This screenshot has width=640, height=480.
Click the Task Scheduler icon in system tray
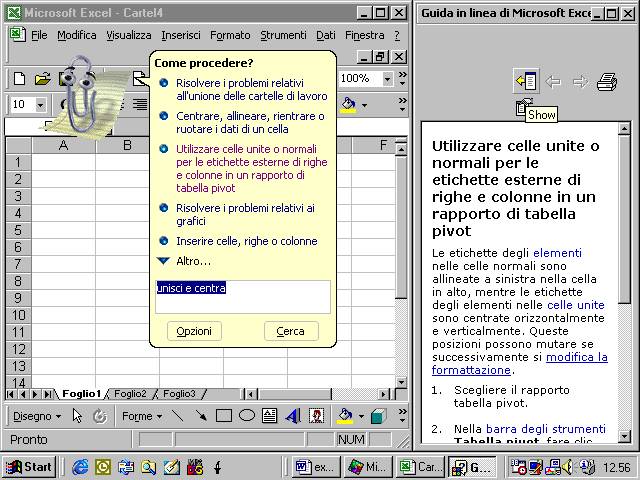pos(519,467)
